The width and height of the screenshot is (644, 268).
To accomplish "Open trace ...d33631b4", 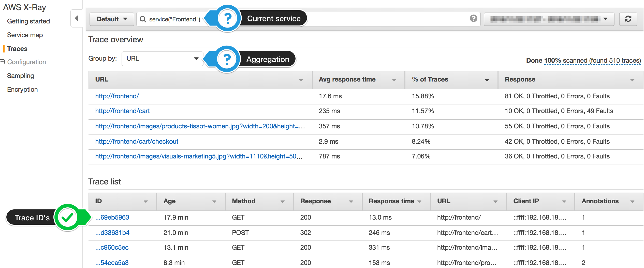I will 112,233.
